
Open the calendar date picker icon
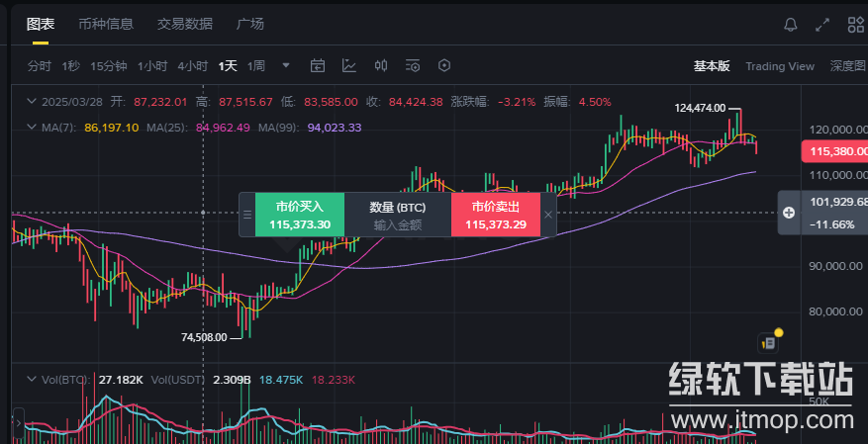[x=318, y=66]
